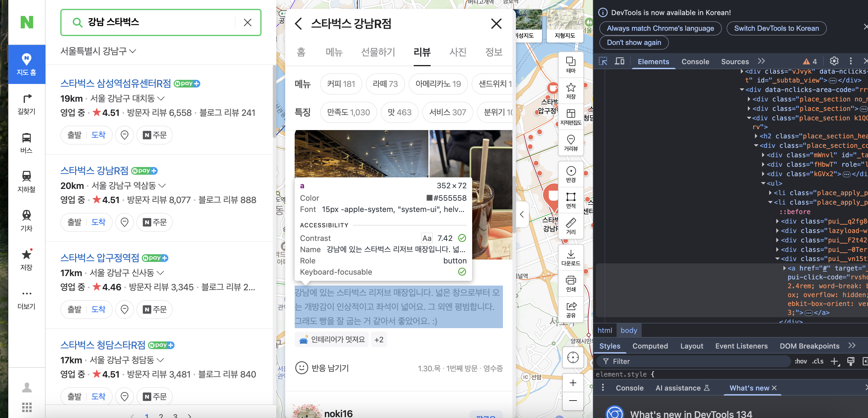Expand the 서울특별시 강남구 region dropdown
868x418 pixels.
tap(98, 51)
